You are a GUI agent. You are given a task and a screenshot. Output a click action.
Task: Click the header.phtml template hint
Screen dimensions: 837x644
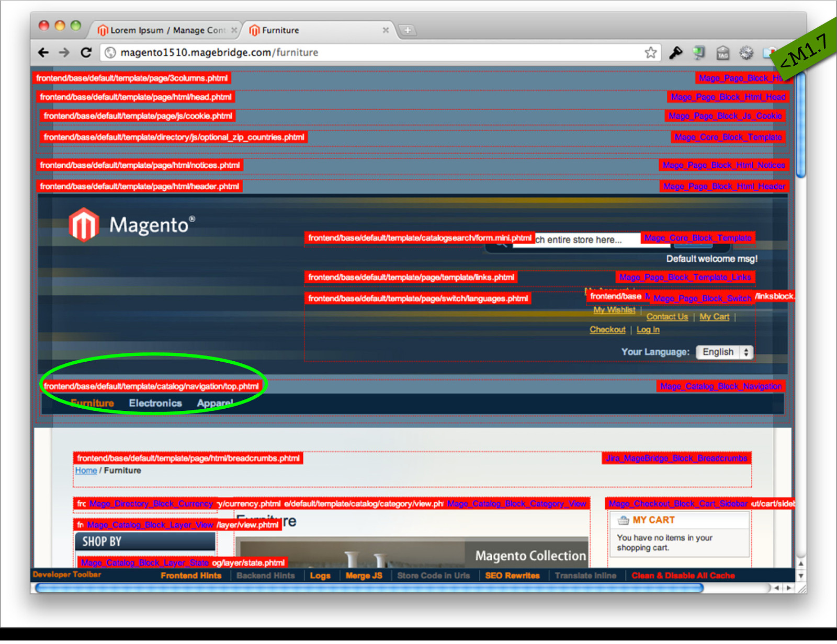(x=139, y=187)
